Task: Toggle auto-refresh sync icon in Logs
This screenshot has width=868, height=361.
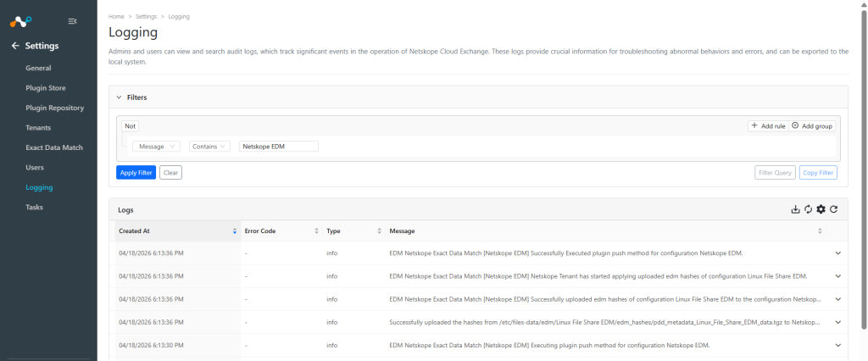Action: coord(808,209)
